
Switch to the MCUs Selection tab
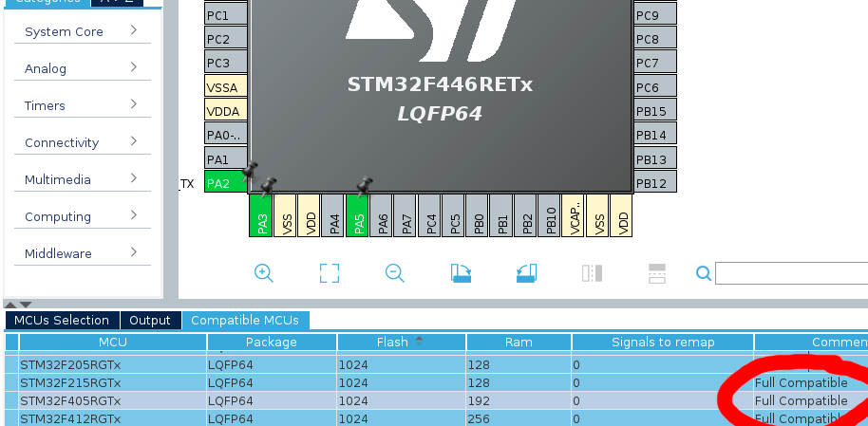pos(62,321)
